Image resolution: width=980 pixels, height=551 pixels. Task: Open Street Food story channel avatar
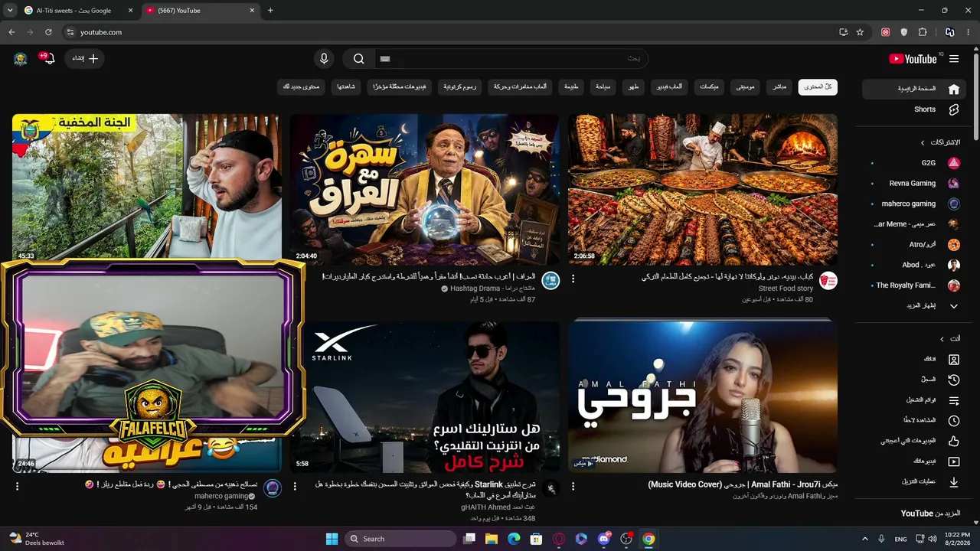[x=828, y=281]
